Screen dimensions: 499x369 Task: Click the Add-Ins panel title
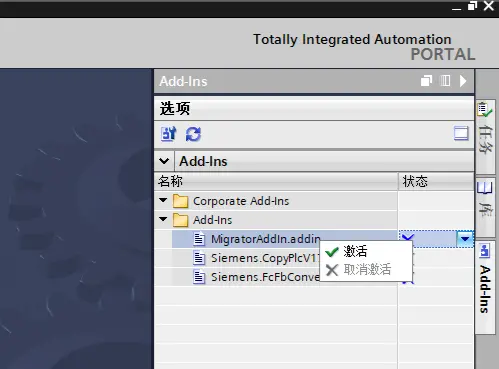183,81
